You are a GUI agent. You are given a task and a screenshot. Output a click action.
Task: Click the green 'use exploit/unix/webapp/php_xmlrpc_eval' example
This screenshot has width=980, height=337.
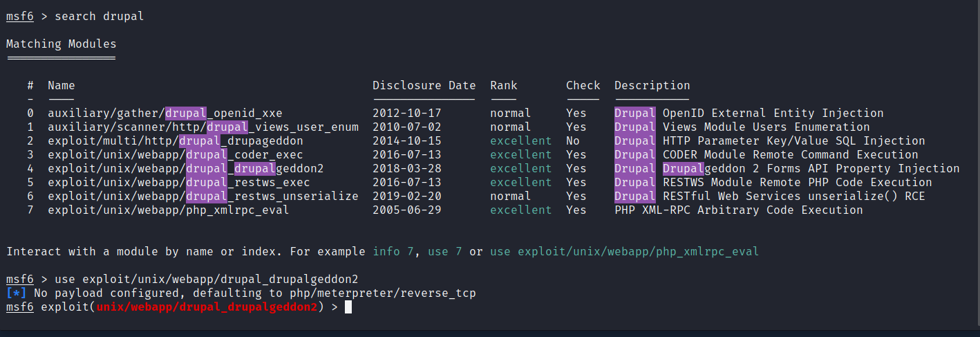click(624, 252)
